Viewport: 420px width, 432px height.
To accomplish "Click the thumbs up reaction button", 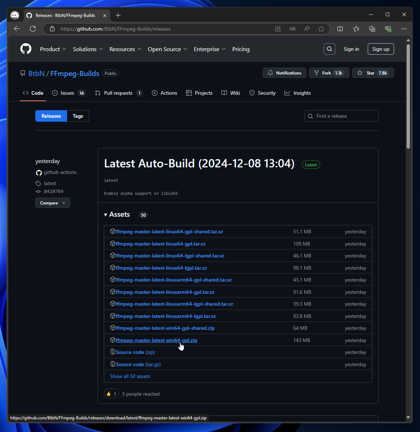I will 111,394.
